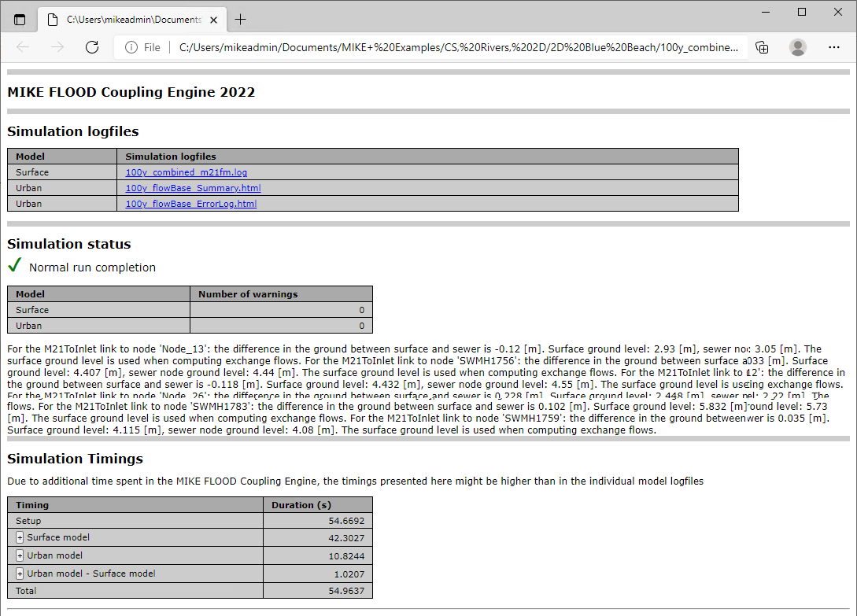Click 'Simulation logfiles' section heading
The height and width of the screenshot is (616, 857).
(x=72, y=131)
